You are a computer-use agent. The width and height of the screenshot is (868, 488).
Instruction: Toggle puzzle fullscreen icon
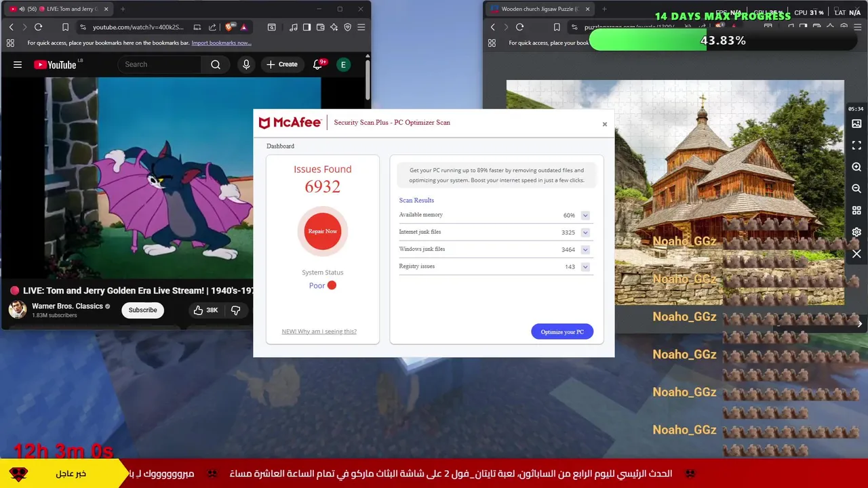[x=856, y=146]
